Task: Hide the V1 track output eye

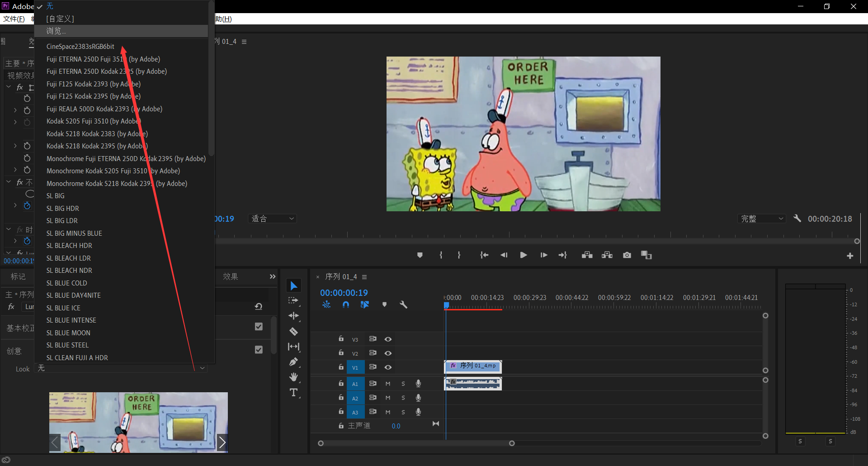Action: coord(388,367)
